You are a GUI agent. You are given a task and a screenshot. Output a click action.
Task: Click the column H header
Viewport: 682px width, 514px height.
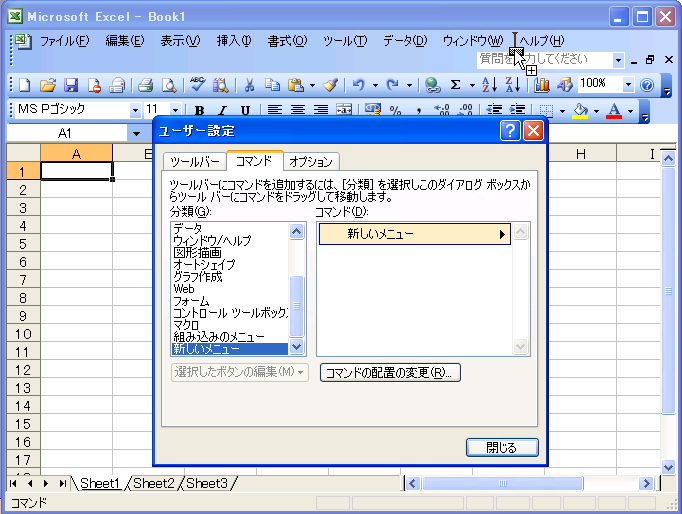point(581,154)
